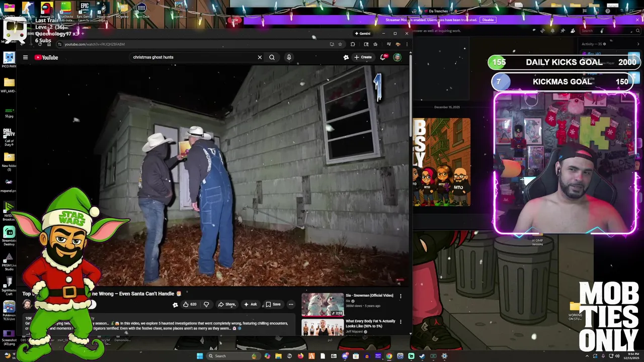Open the Ask AI button under video
Screen dimensions: 644x362
point(251,304)
